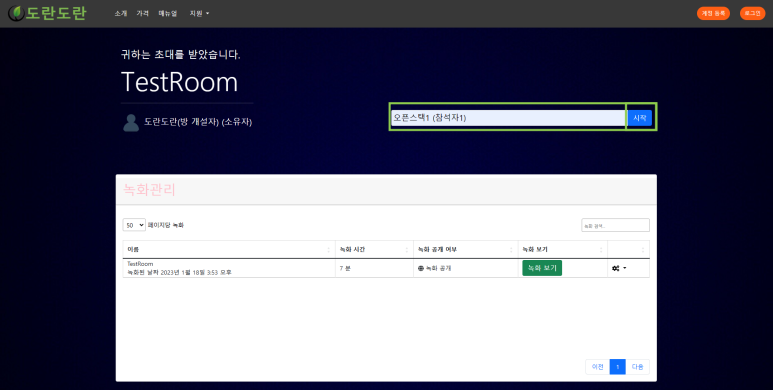Click the 다음 pagination button
This screenshot has width=773, height=390.
click(637, 367)
